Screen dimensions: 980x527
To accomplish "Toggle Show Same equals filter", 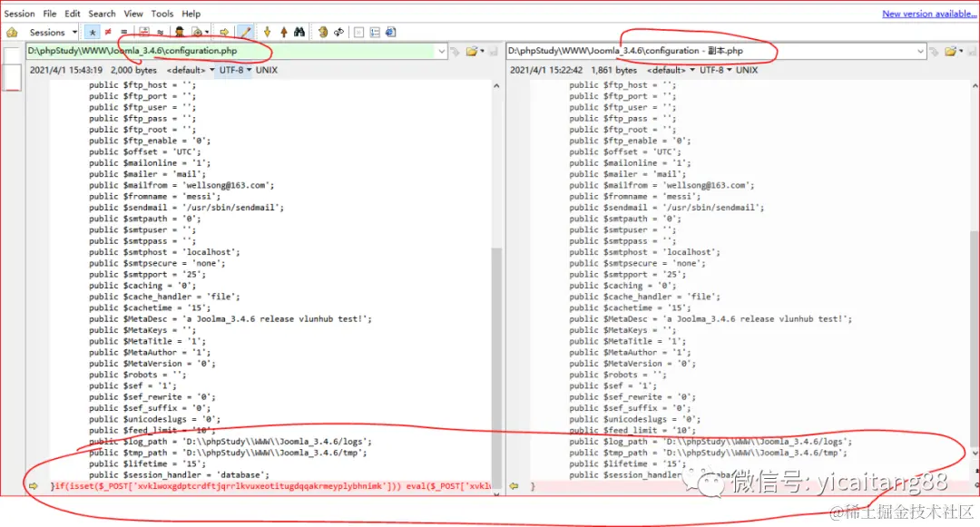I will pos(123,32).
